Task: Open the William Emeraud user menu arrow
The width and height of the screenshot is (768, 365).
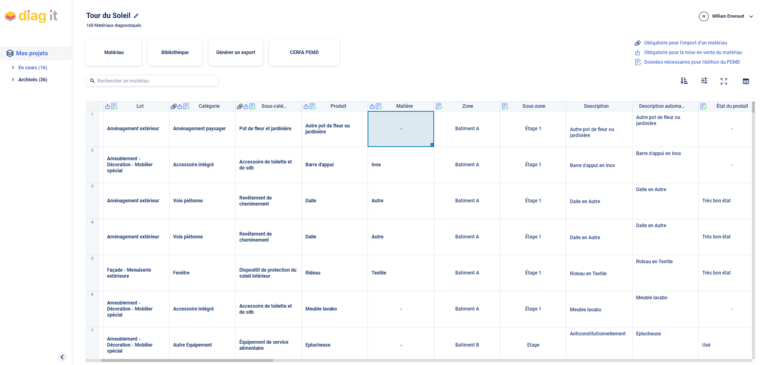Action: 751,16
